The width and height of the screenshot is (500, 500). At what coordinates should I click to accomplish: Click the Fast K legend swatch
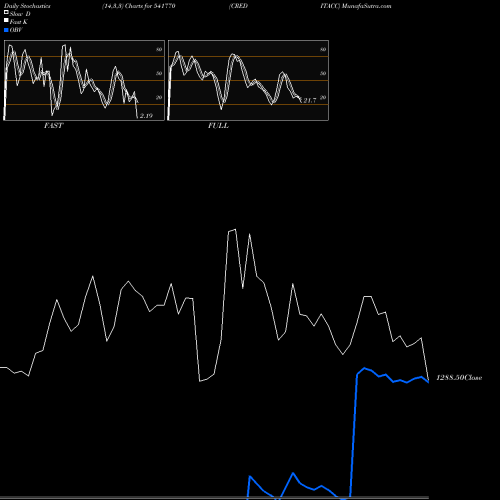click(6, 20)
